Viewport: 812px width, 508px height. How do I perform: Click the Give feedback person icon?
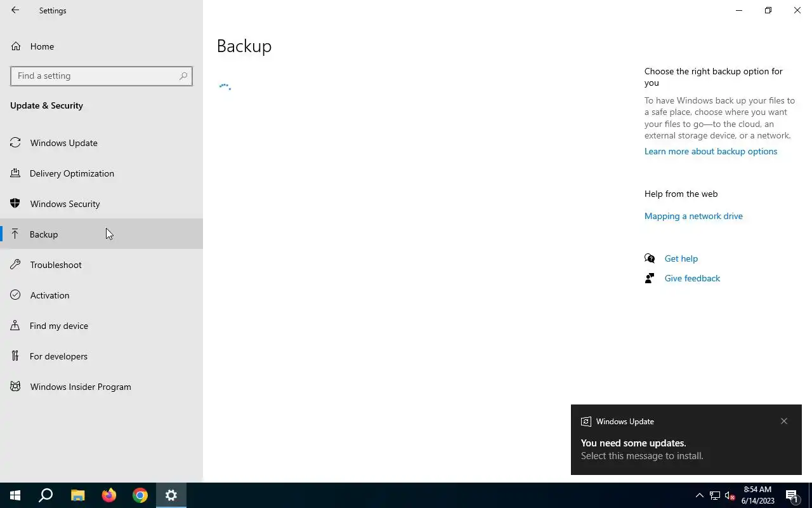click(650, 278)
